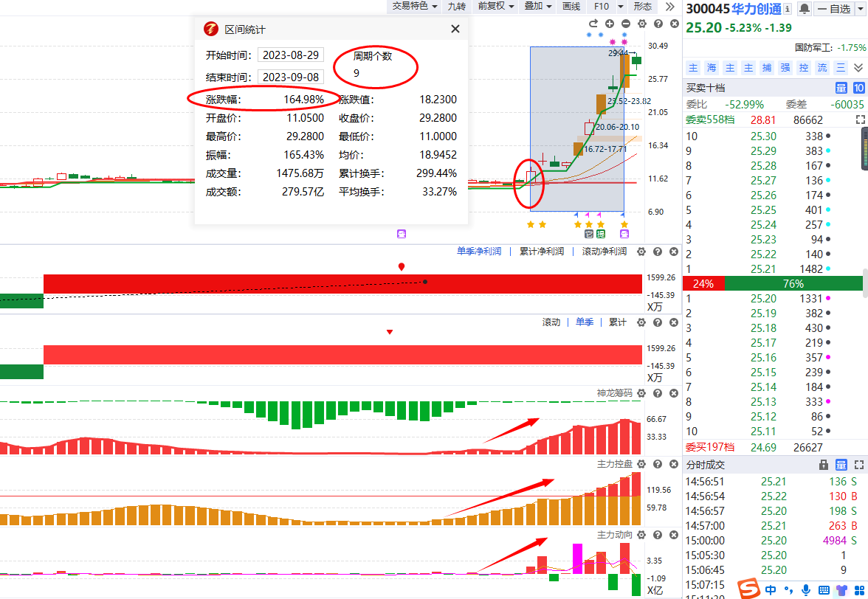This screenshot has width=868, height=599.
Task: Open help icon of 单季净利润 panel
Action: pos(658,252)
